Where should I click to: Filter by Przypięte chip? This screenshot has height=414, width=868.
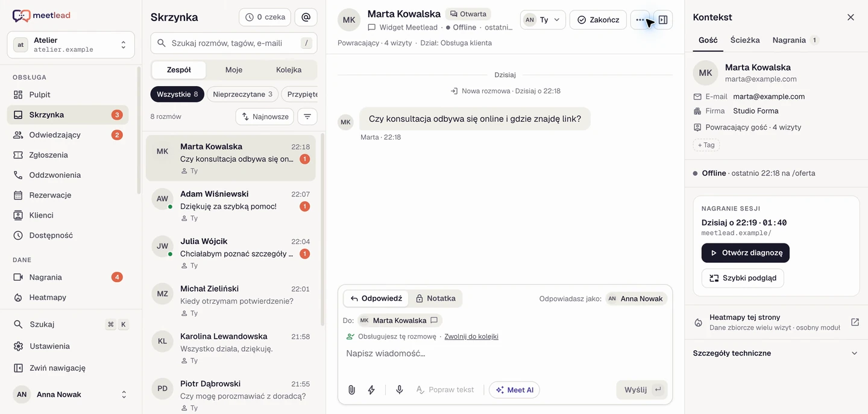[x=300, y=94]
